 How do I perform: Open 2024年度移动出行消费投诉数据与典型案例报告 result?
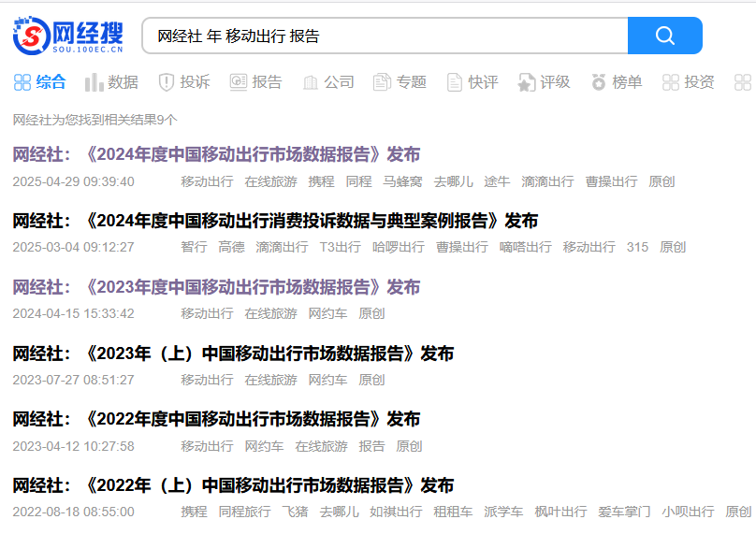(275, 221)
